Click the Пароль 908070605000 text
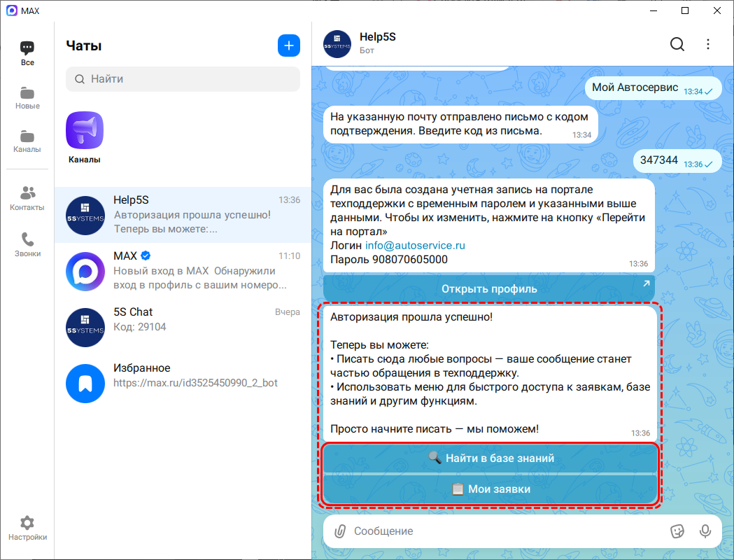This screenshot has width=734, height=560. 388,260
